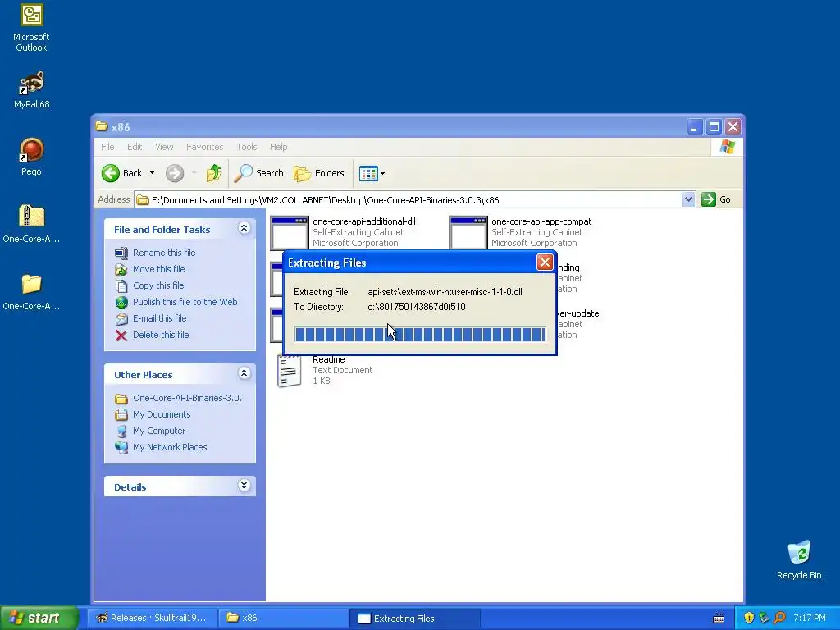Click E-mail this file
Image resolution: width=840 pixels, height=630 pixels.
[x=160, y=318]
